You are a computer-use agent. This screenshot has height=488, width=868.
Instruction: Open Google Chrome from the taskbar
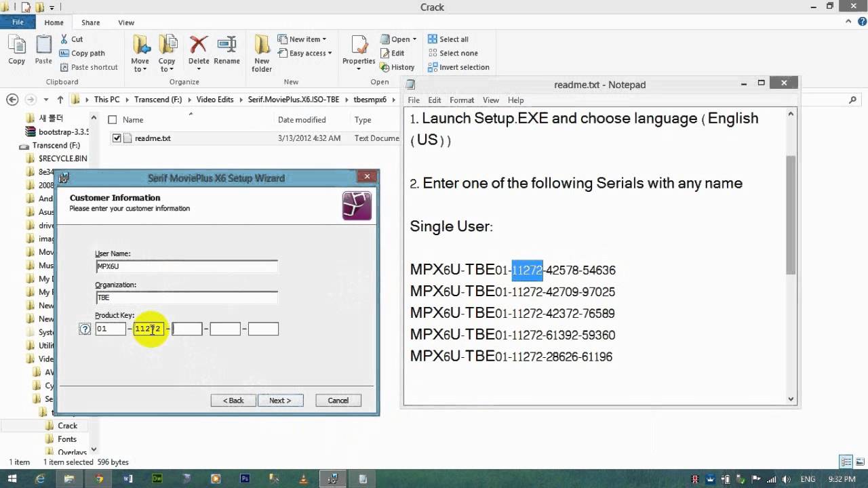click(99, 479)
